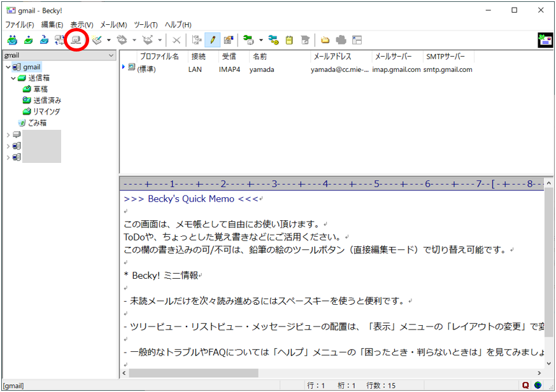
Task: Click the 名前 column header
Action: (x=280, y=57)
